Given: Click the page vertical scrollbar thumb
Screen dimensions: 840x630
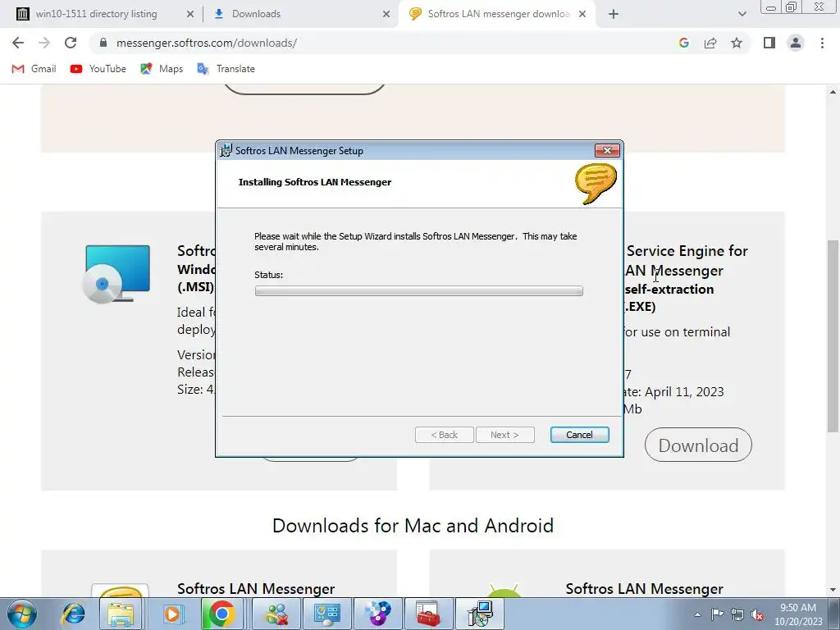Looking at the screenshot, I should [x=833, y=336].
